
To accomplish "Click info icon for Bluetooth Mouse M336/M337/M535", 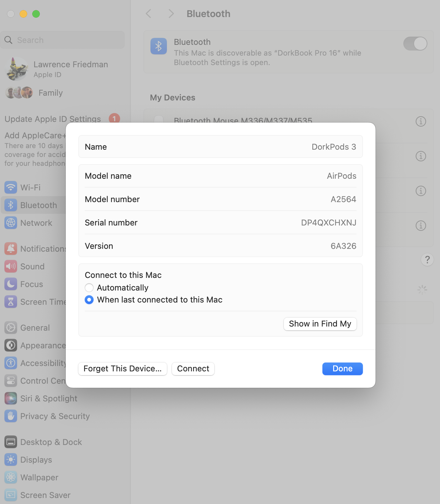I will pyautogui.click(x=421, y=121).
